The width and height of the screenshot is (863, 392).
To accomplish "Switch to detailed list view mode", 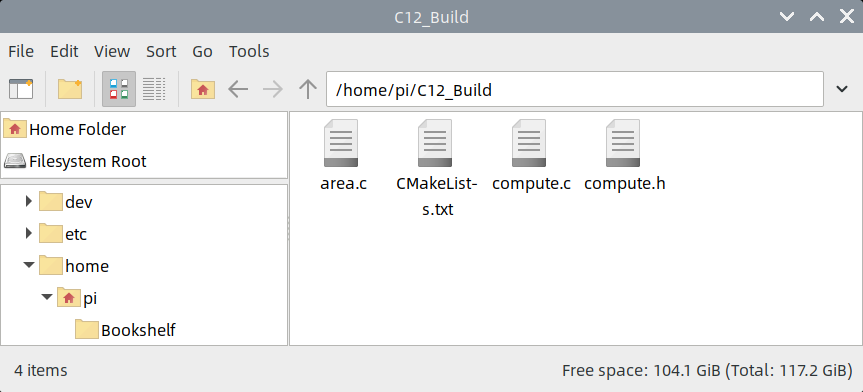I will click(x=154, y=89).
